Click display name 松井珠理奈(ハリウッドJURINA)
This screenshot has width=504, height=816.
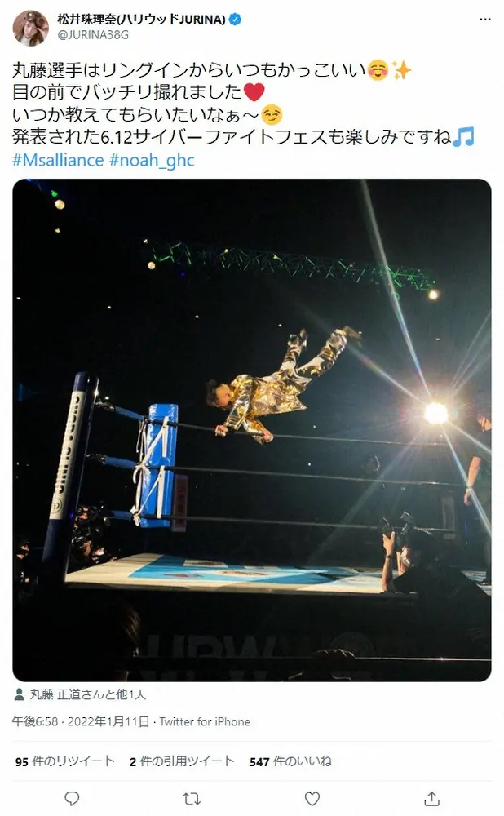[141, 20]
